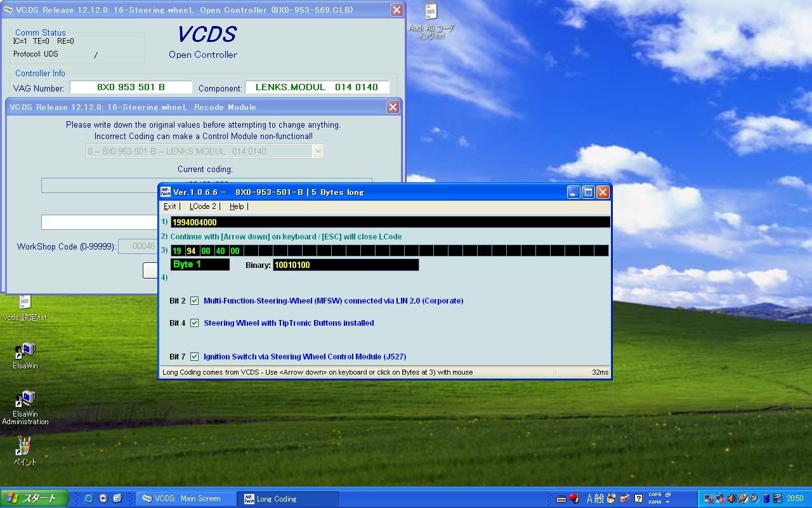This screenshot has height=508, width=812.
Task: Click the VAG Number field 8X0 953 501 B
Action: (131, 87)
